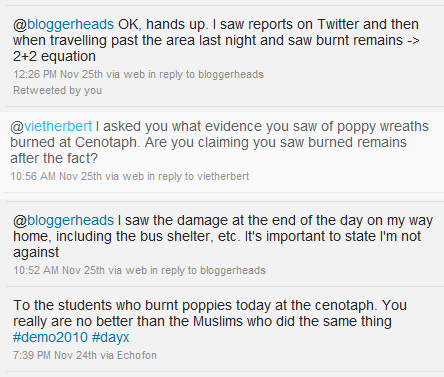Open @bloggerheads mention in first tweet

[63, 25]
